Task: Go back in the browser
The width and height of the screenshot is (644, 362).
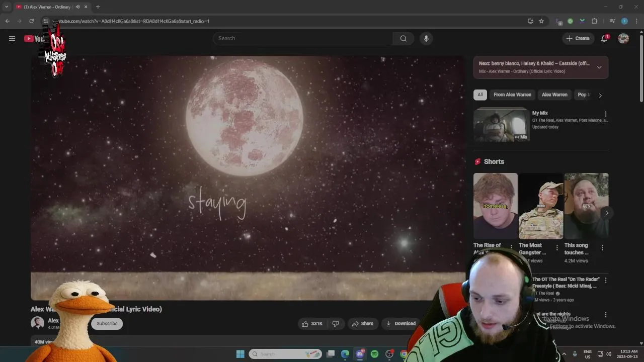Action: [7, 21]
